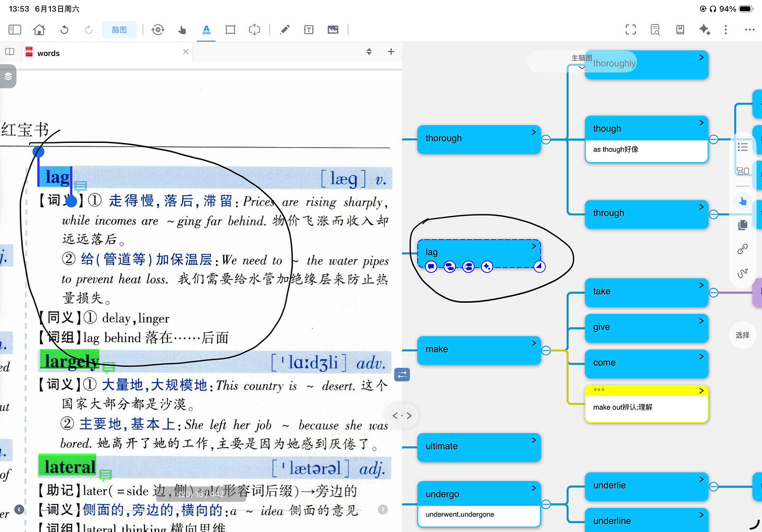Add a new document tab
Image resolution: width=762 pixels, height=532 pixels.
[x=391, y=51]
